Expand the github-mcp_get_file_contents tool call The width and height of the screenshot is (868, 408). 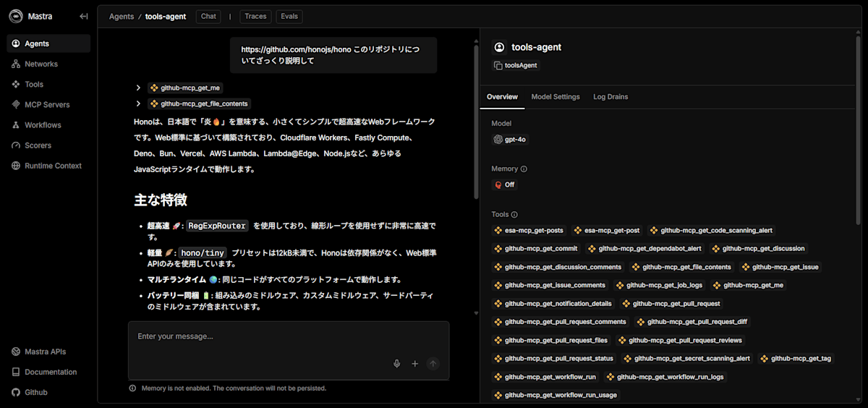(138, 103)
